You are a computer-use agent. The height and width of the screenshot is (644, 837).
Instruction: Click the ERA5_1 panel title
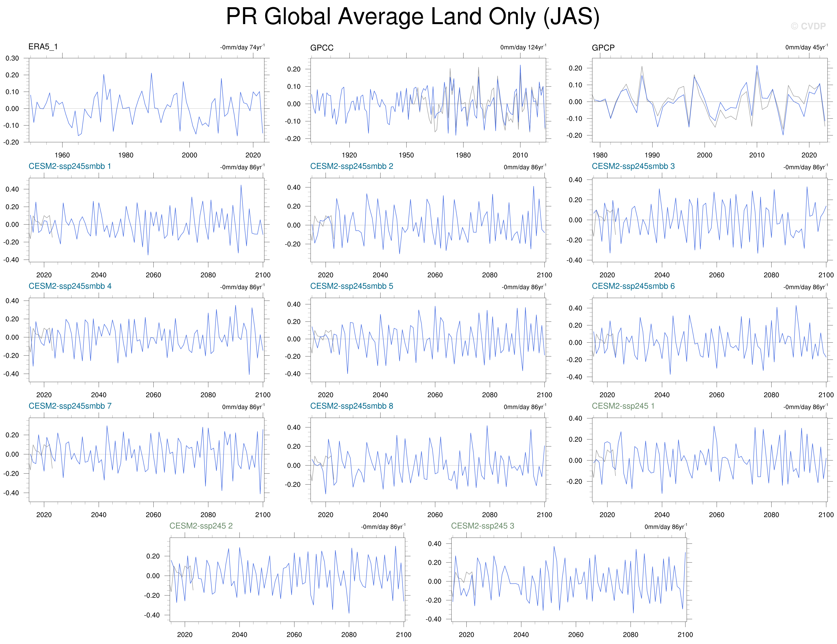point(43,47)
